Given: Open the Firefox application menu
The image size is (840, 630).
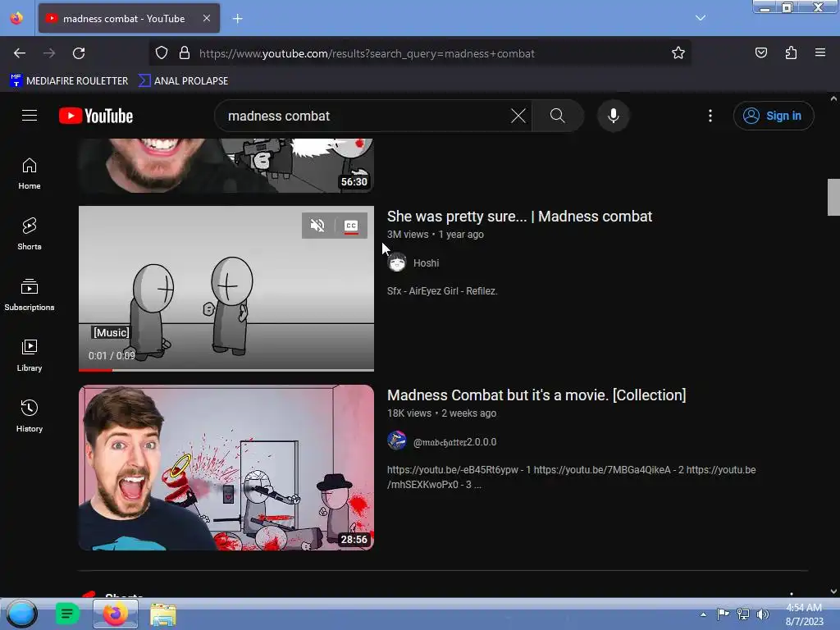Looking at the screenshot, I should click(820, 53).
